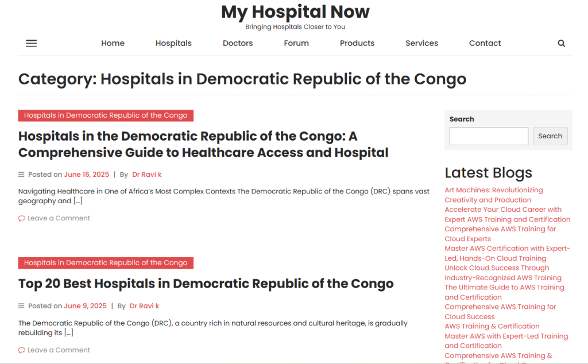Select Products in the navigation bar

pyautogui.click(x=357, y=43)
